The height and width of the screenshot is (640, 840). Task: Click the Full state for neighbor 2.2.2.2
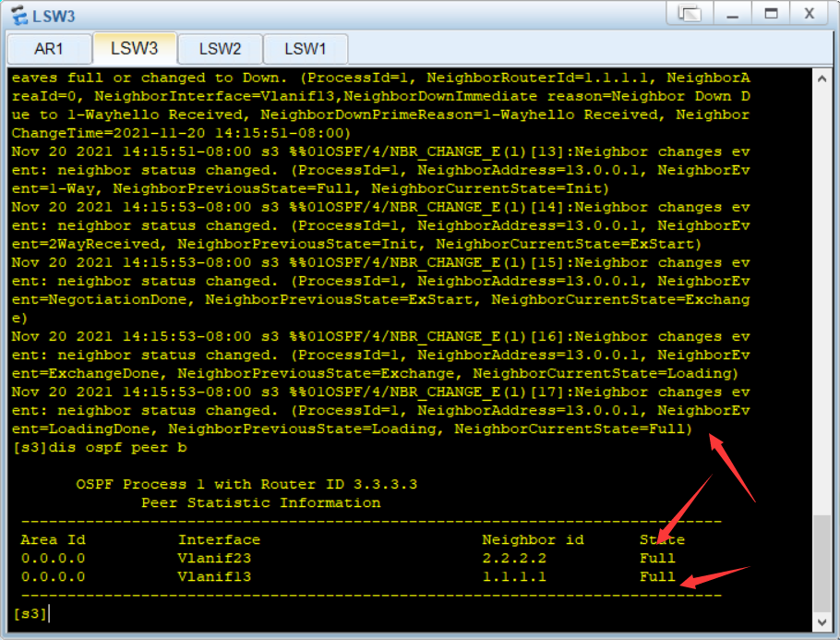click(x=656, y=558)
